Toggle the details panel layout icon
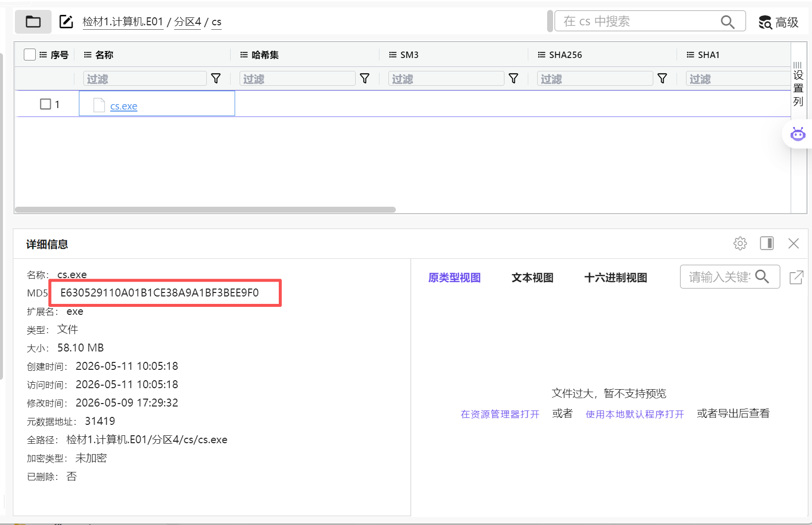 pos(767,243)
